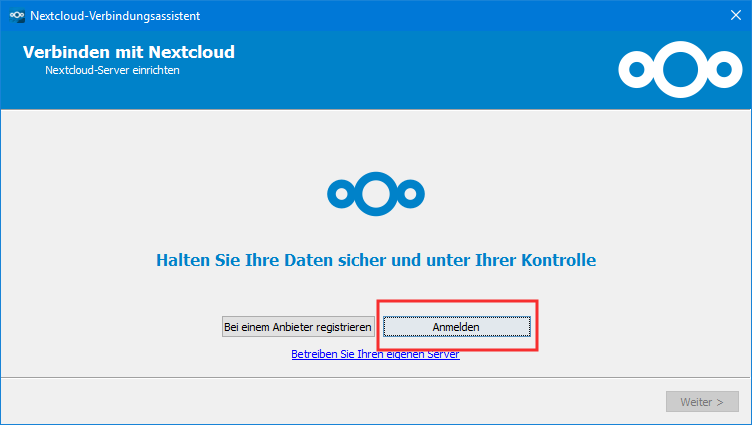Close the Nextcloud-Verbindungsassistent window
This screenshot has width=752, height=425.
click(735, 14)
